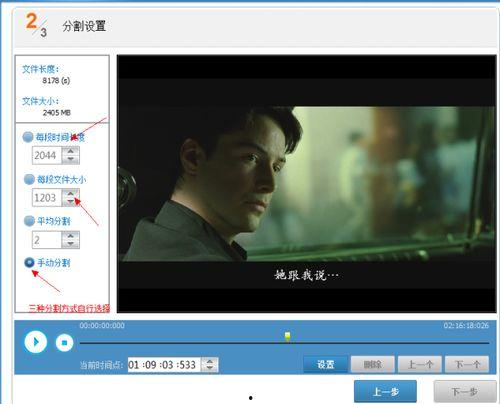Decrease average split count 2

click(71, 244)
